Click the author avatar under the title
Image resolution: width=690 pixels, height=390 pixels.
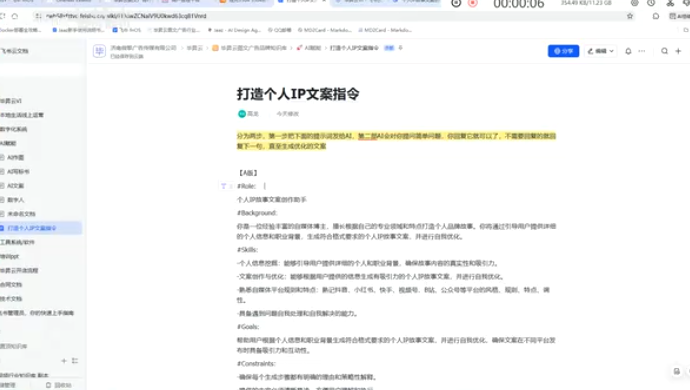pos(242,114)
